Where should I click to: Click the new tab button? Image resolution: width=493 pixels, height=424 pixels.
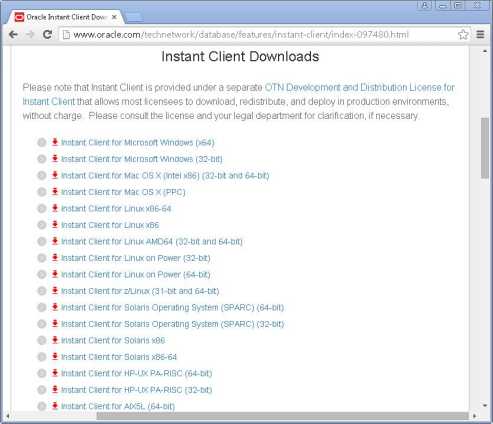click(x=135, y=18)
